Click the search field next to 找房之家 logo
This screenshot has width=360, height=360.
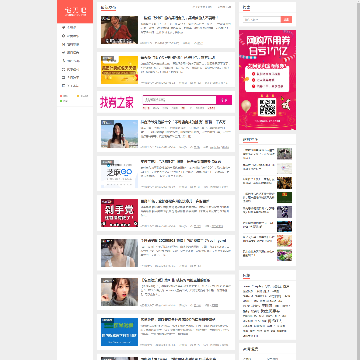tap(179, 100)
